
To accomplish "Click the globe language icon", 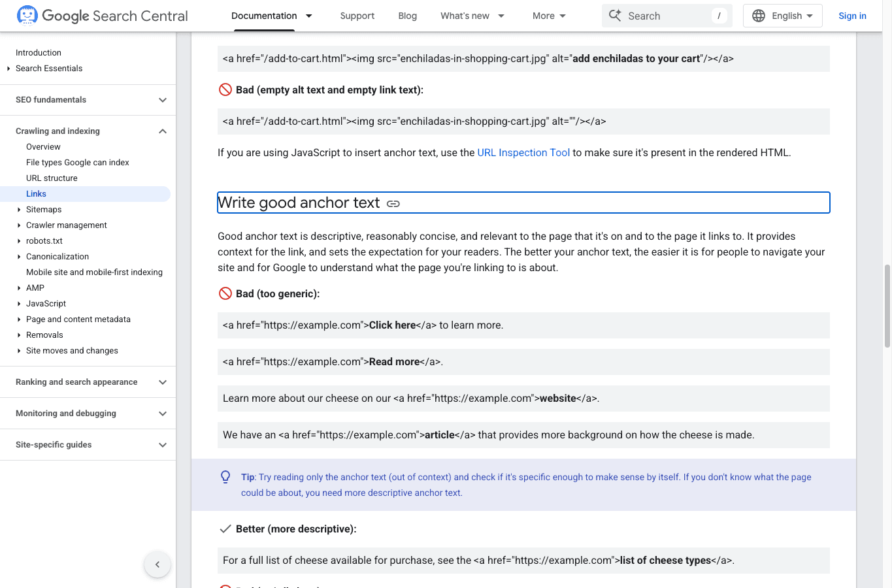I will [x=759, y=16].
